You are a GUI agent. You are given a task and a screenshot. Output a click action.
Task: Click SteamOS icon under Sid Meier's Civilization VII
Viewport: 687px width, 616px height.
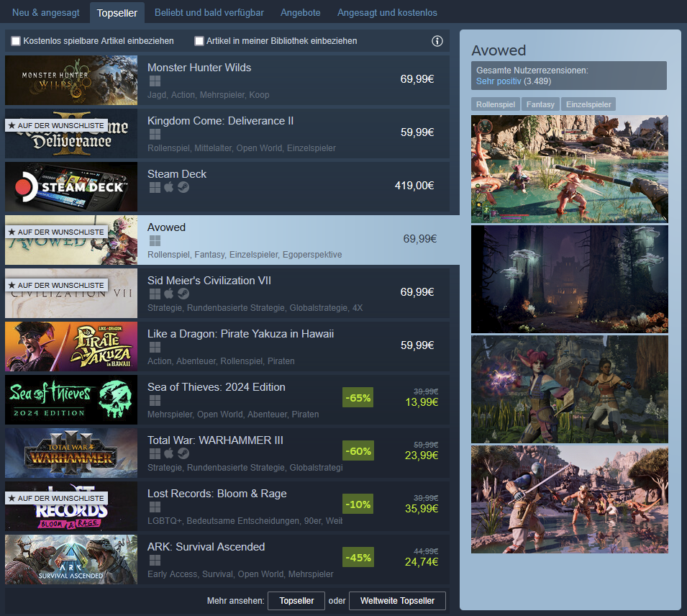[x=183, y=294]
